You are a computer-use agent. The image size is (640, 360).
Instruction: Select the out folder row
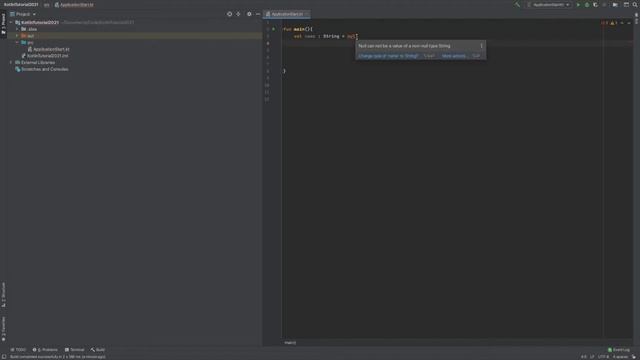point(135,36)
